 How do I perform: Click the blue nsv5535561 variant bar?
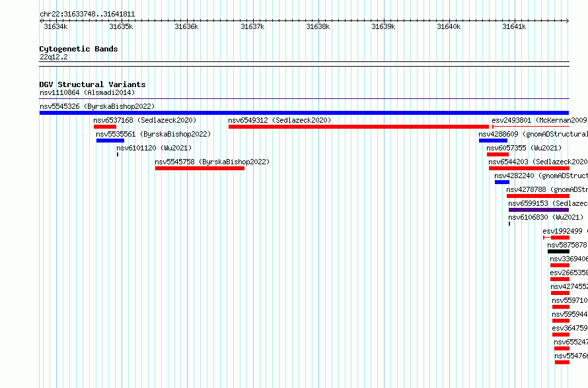tap(110, 141)
